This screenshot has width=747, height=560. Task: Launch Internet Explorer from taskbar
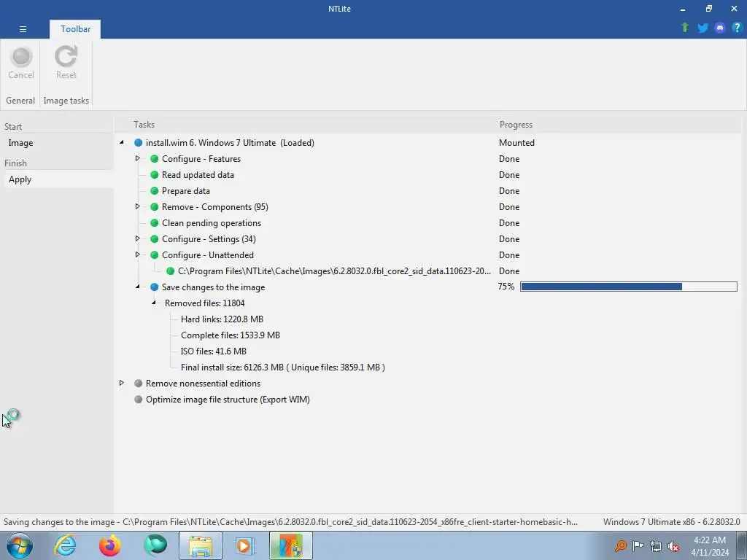tap(65, 545)
